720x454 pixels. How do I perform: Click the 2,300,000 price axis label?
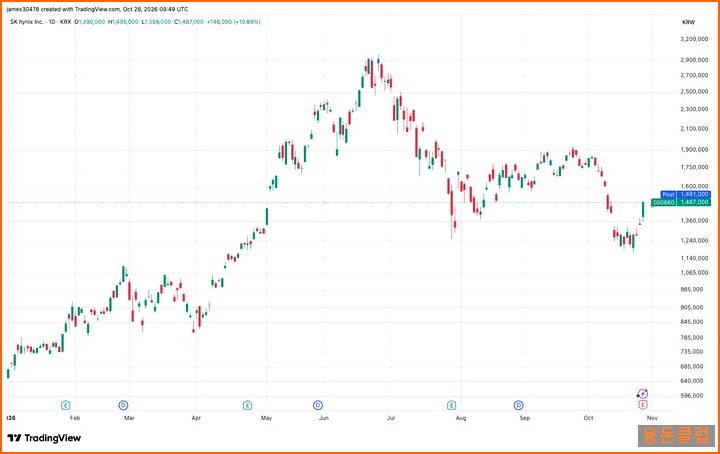694,109
